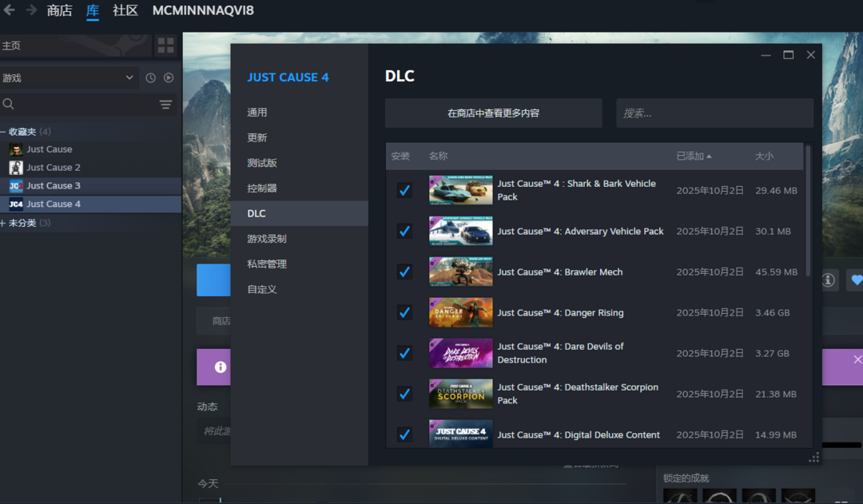This screenshot has width=863, height=504.
Task: Open the 社区 top navigation link
Action: 125,10
